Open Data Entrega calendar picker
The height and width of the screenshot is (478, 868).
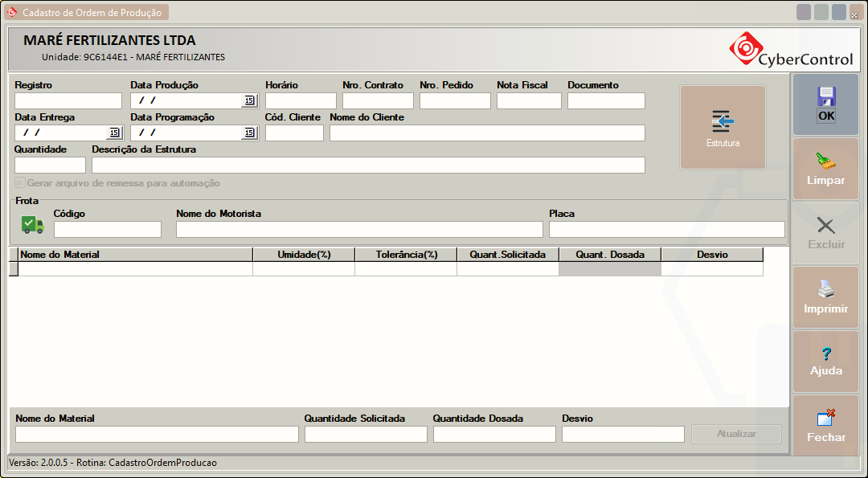point(114,133)
